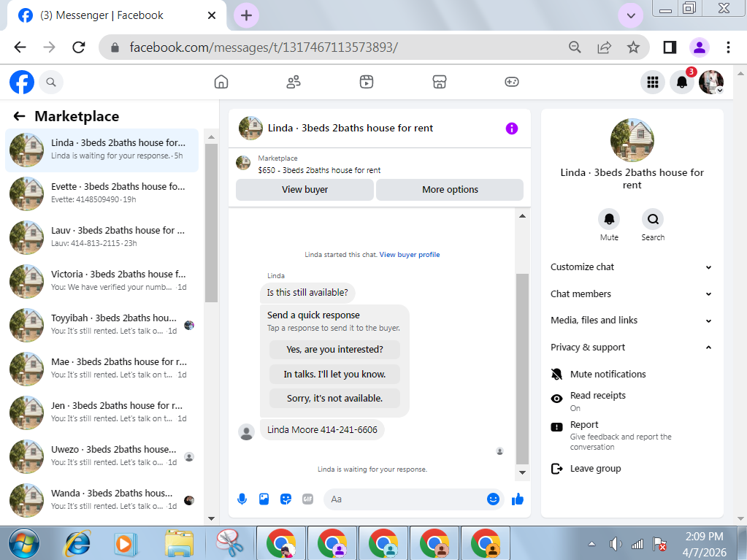Open Mae conversation in the list
The height and width of the screenshot is (560, 747).
(102, 369)
